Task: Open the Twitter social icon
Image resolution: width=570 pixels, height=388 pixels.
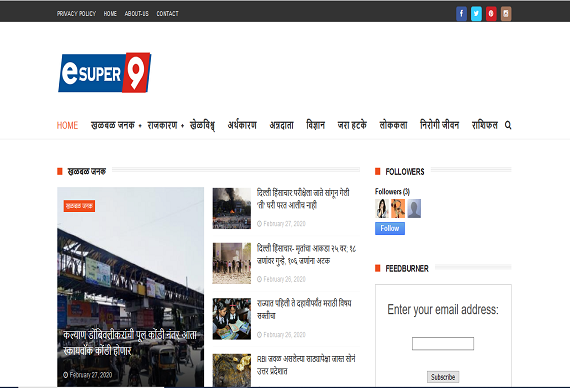Action: point(476,14)
